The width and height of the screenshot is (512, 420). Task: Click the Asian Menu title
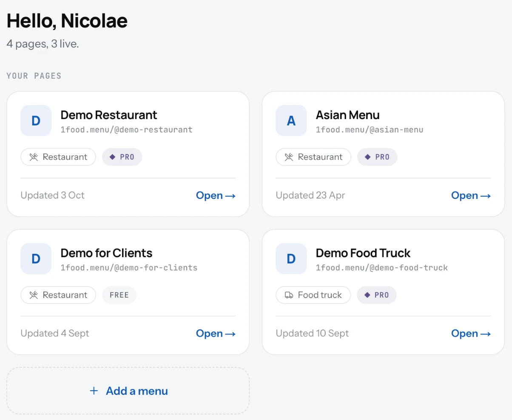(x=348, y=115)
